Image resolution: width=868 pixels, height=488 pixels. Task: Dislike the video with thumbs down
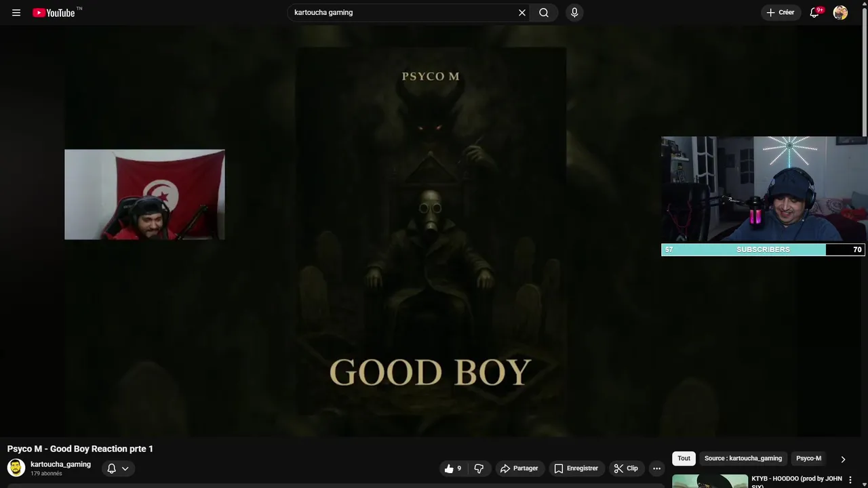point(479,468)
